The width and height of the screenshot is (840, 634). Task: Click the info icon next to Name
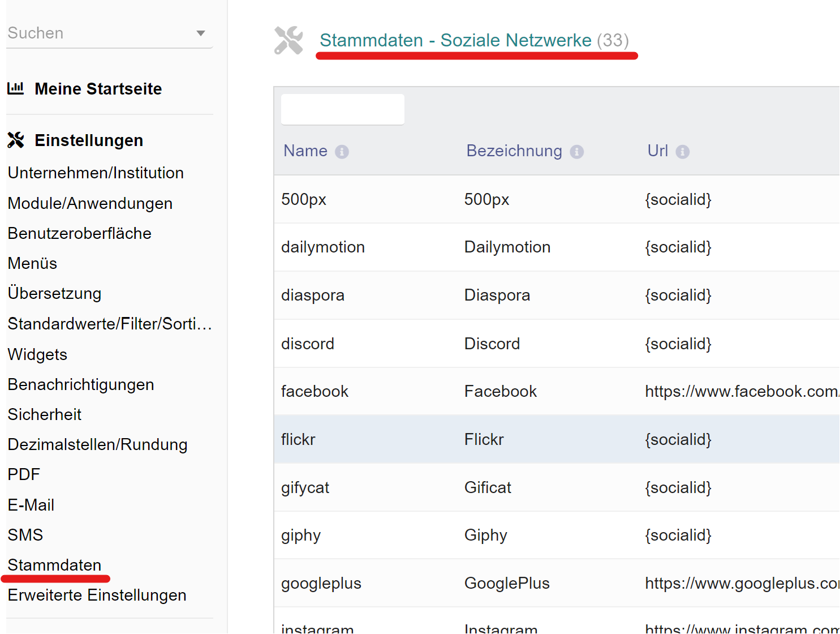point(342,152)
